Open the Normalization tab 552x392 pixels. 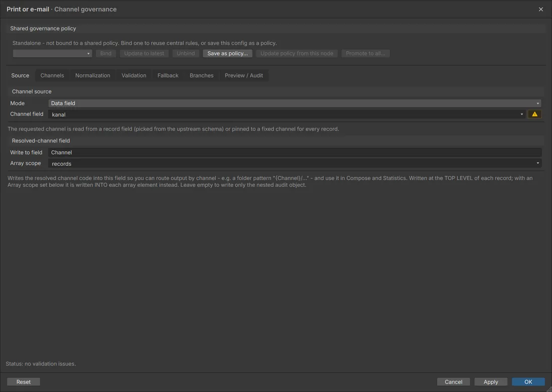point(93,75)
